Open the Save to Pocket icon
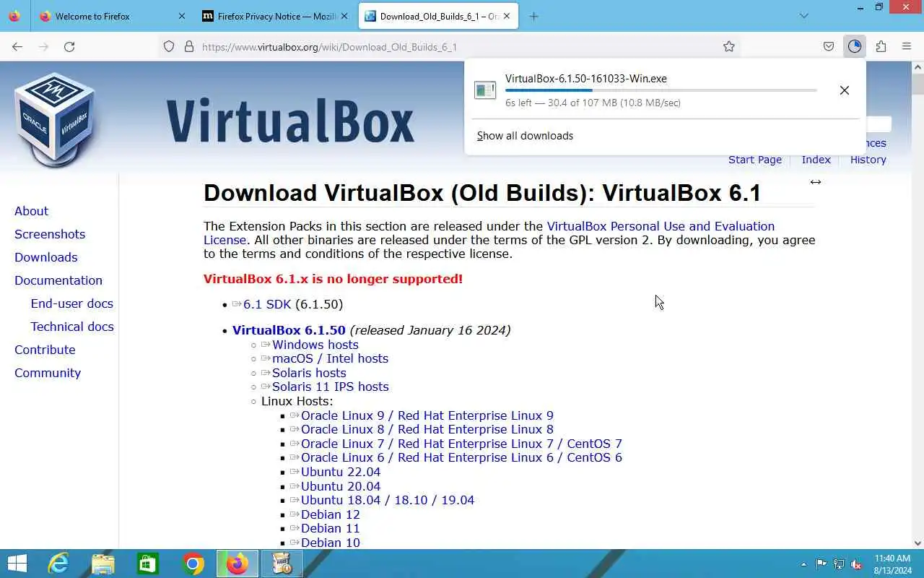 point(829,46)
